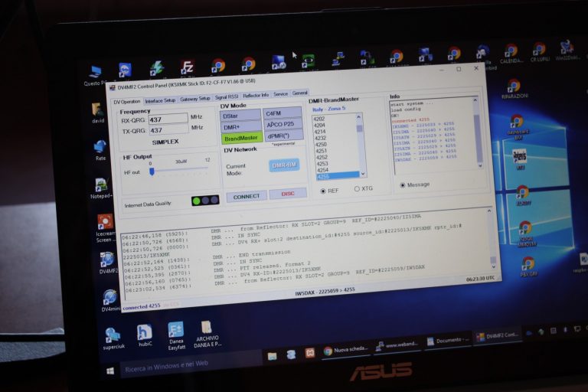Open the Service tab

click(x=280, y=94)
